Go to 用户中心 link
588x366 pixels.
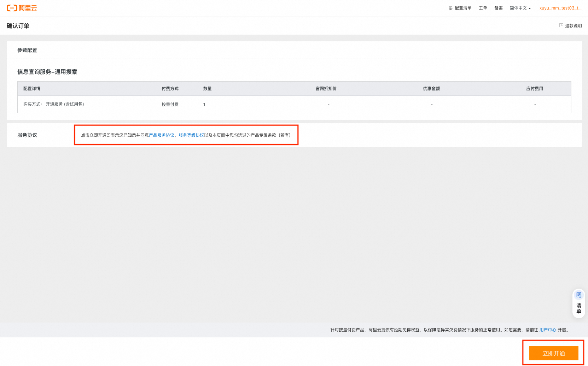[548, 330]
